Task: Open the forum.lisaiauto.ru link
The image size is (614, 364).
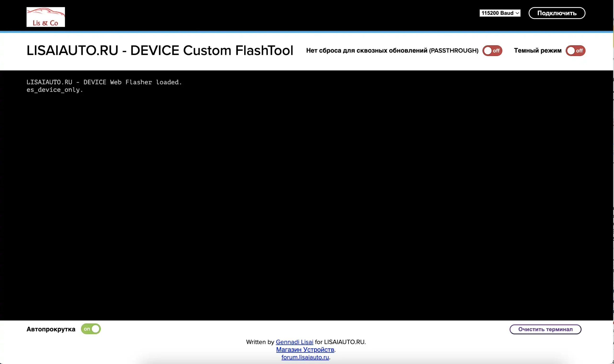Action: click(x=305, y=357)
